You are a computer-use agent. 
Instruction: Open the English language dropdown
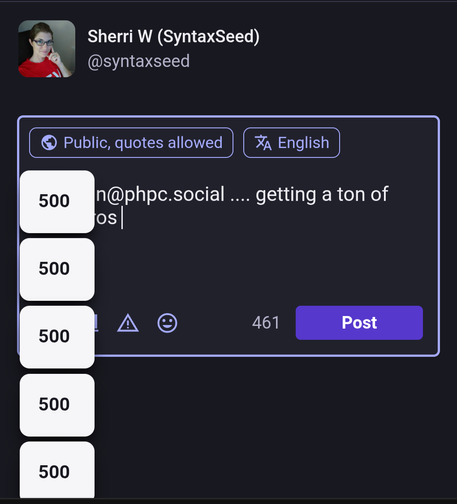click(292, 143)
